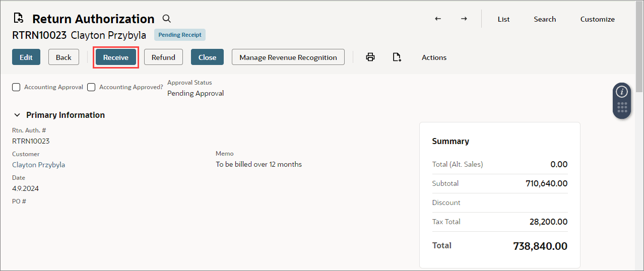Click RTRN10023 Clayton Przybyla record heading
Image resolution: width=644 pixels, height=271 pixels.
click(79, 35)
